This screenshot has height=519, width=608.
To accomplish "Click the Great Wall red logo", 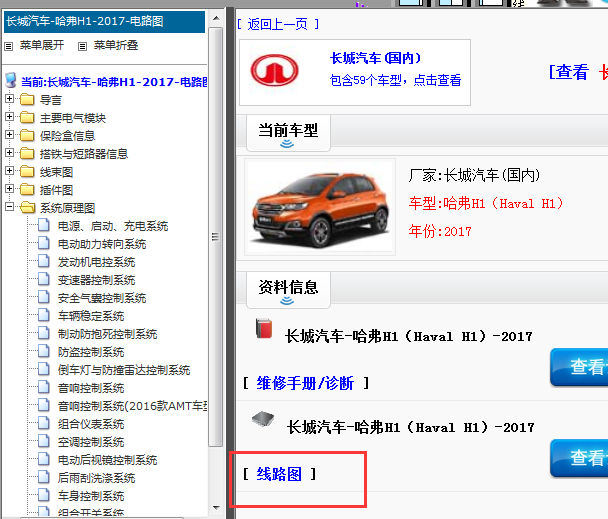I will [x=275, y=71].
